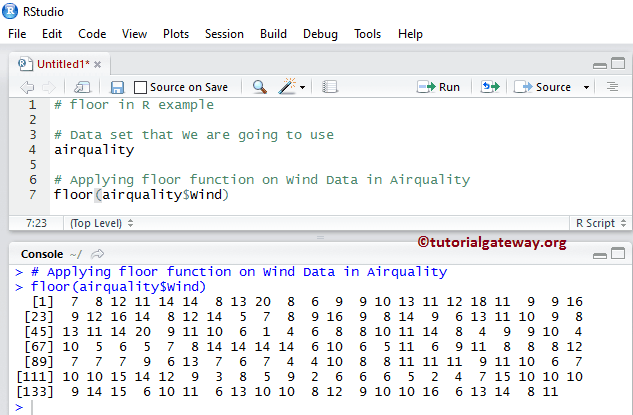The image size is (633, 415).
Task: Click the comment '# floor in R example'
Action: tap(134, 105)
